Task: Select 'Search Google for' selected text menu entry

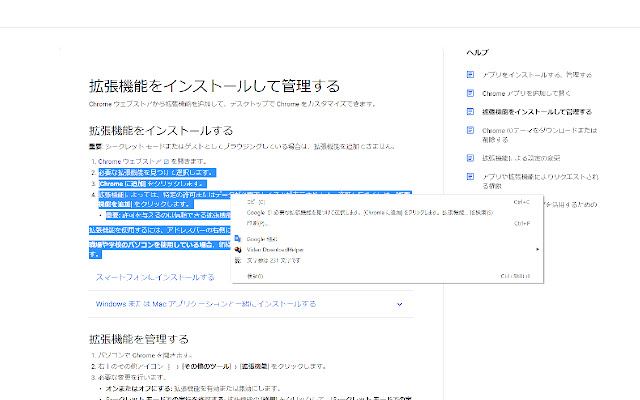Action: click(x=387, y=213)
